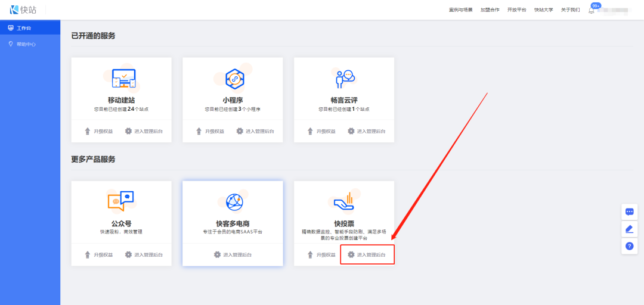Click the chat message floating icon
Image resolution: width=644 pixels, height=305 pixels.
[629, 211]
